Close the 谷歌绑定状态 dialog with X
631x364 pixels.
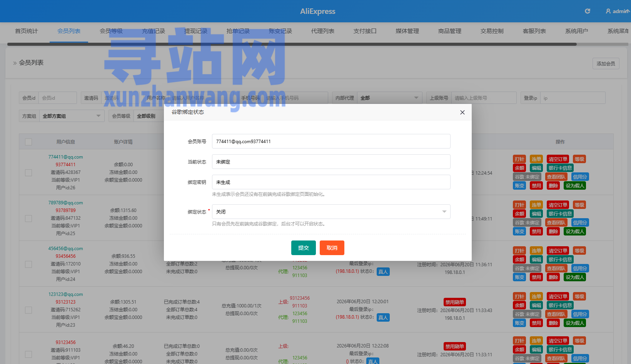[x=462, y=112]
